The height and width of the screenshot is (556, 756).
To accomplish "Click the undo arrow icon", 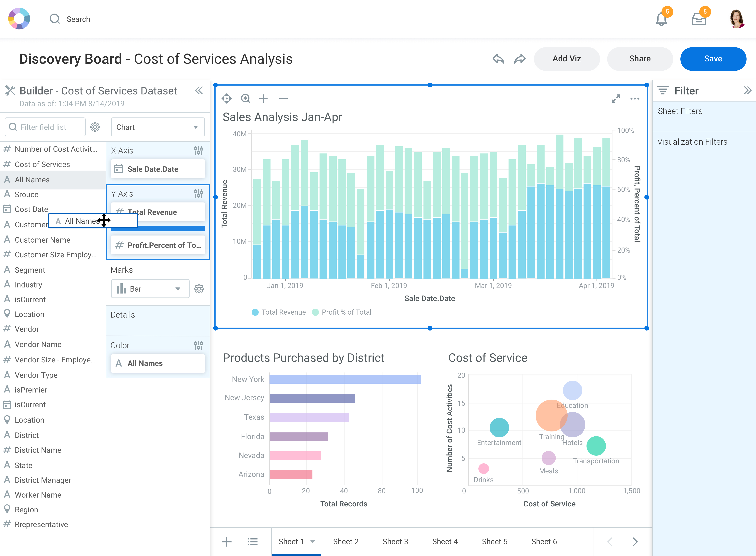I will click(498, 59).
